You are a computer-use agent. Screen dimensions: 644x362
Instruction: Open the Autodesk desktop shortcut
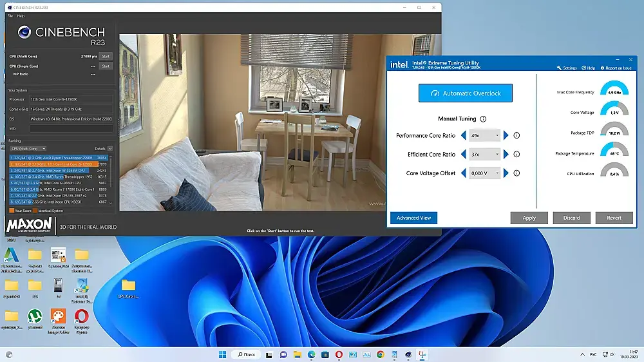12,260
